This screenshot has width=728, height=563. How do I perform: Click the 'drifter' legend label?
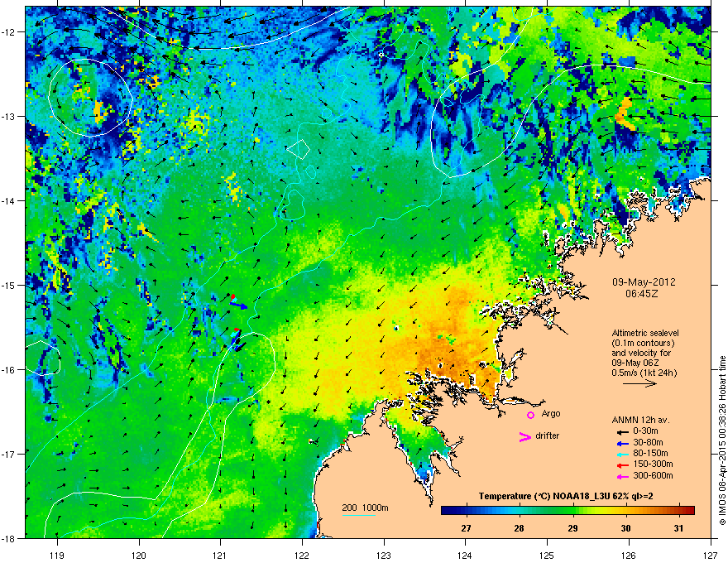tap(548, 435)
